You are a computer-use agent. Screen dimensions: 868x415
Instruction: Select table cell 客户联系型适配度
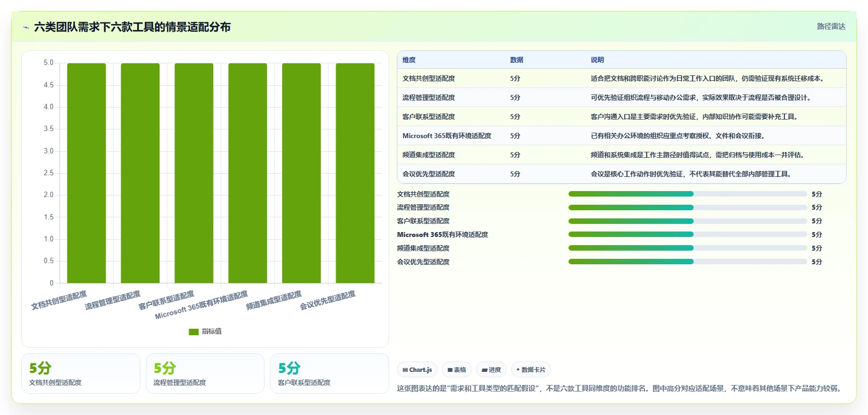tap(429, 117)
